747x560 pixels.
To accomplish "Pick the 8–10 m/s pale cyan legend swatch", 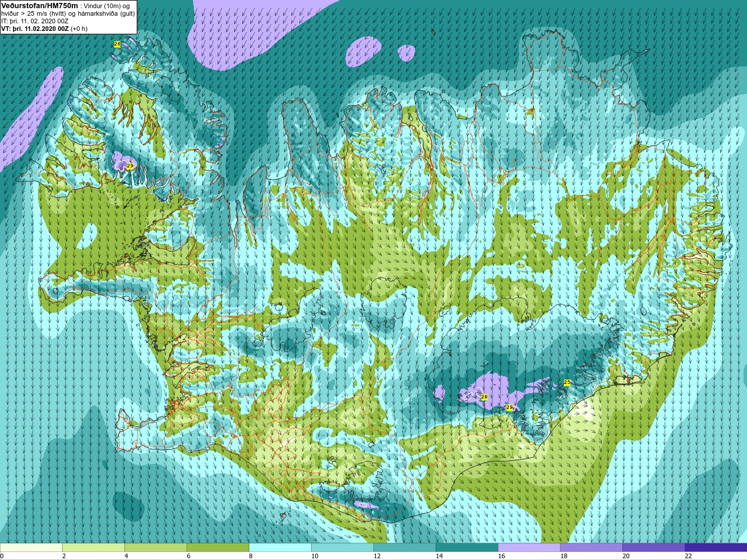I will (x=280, y=548).
